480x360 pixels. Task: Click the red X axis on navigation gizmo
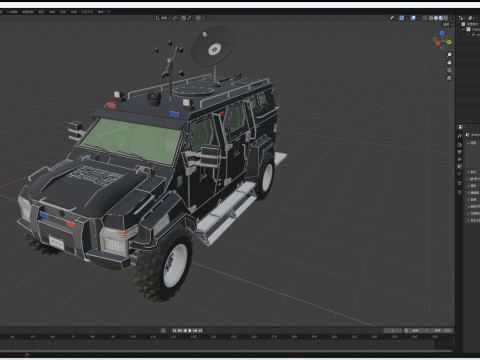click(x=438, y=43)
